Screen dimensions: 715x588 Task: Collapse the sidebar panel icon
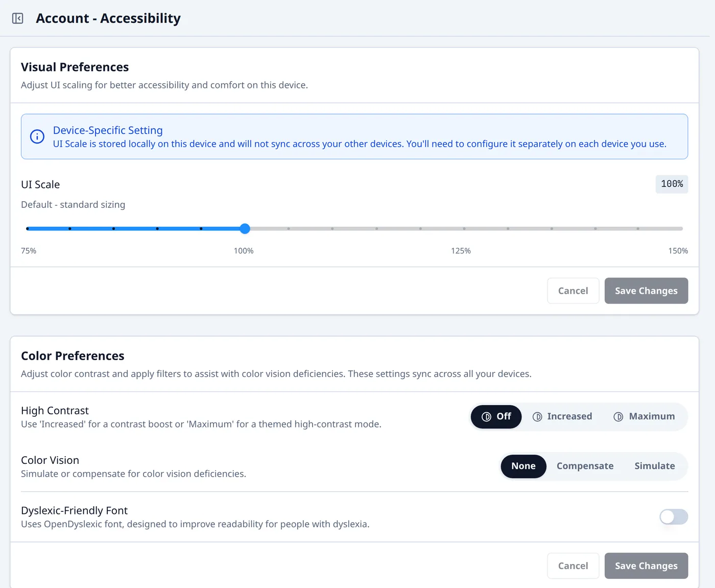point(17,18)
